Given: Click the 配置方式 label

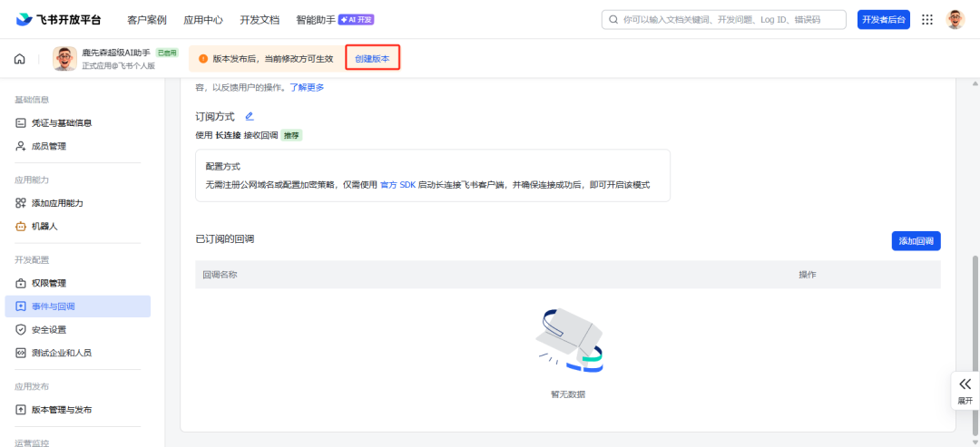Looking at the screenshot, I should (x=223, y=167).
